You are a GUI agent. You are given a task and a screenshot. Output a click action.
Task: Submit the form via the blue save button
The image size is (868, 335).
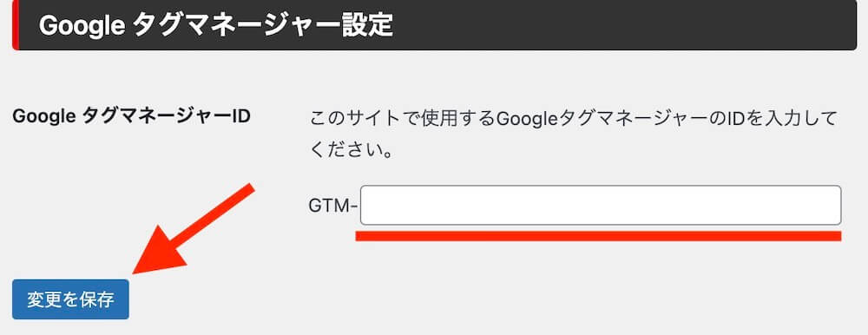click(x=70, y=299)
